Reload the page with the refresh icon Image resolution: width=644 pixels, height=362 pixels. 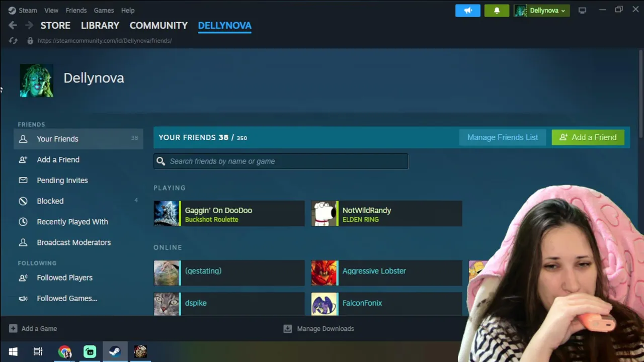pos(13,41)
